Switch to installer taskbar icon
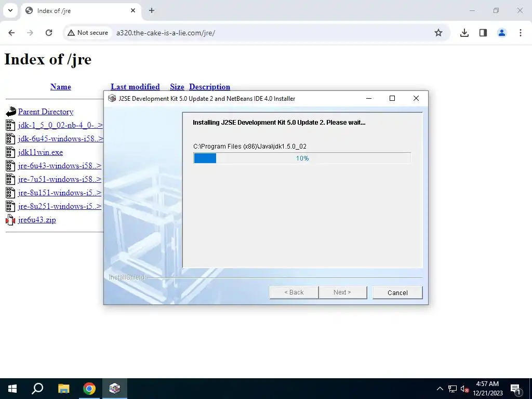The width and height of the screenshot is (532, 399). [115, 389]
